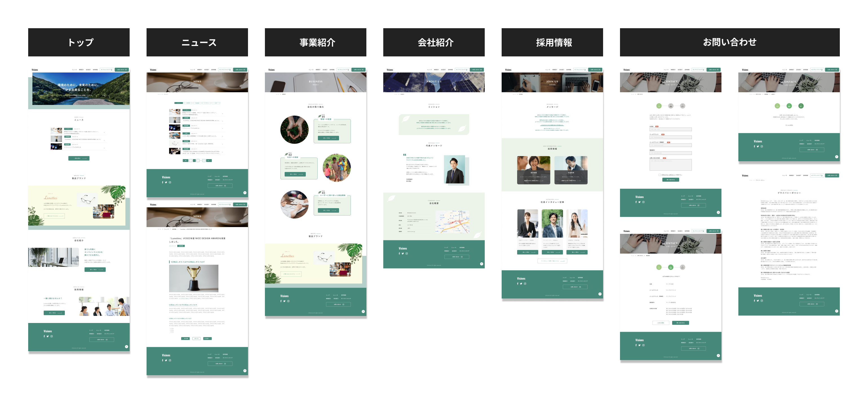Click the Facebook icon in footer

[x=44, y=337]
